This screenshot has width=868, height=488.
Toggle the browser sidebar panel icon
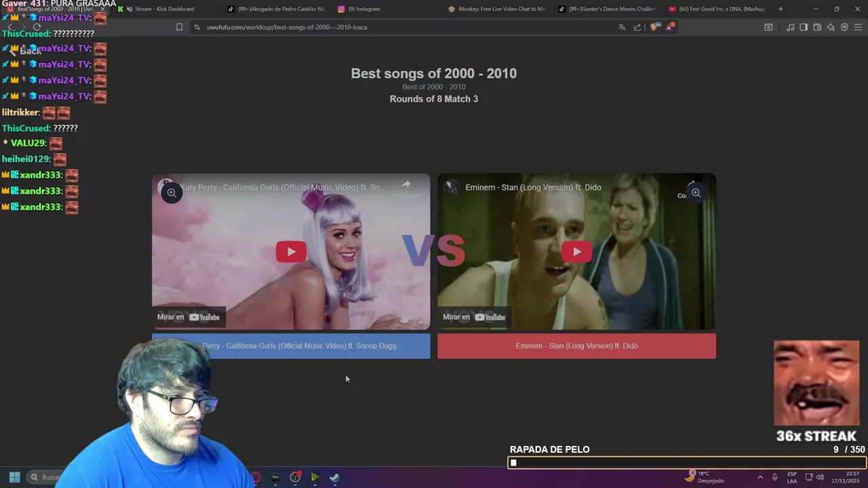(804, 27)
